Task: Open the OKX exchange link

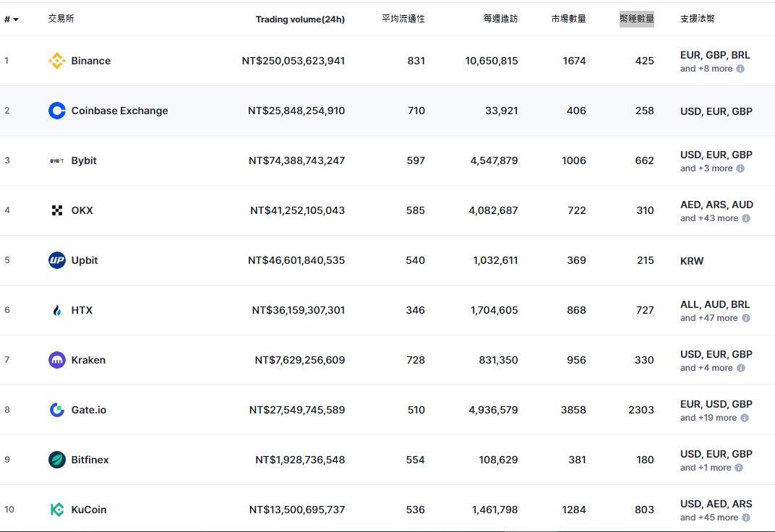Action: (x=82, y=210)
